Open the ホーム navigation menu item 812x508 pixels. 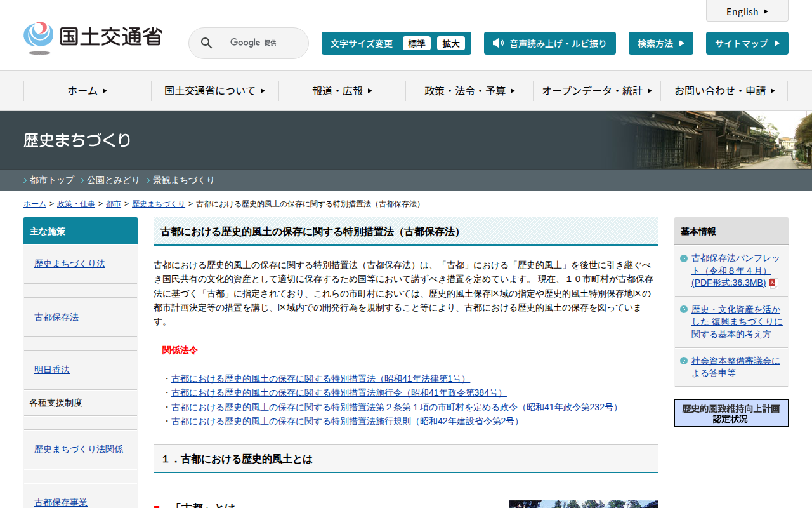pos(87,91)
